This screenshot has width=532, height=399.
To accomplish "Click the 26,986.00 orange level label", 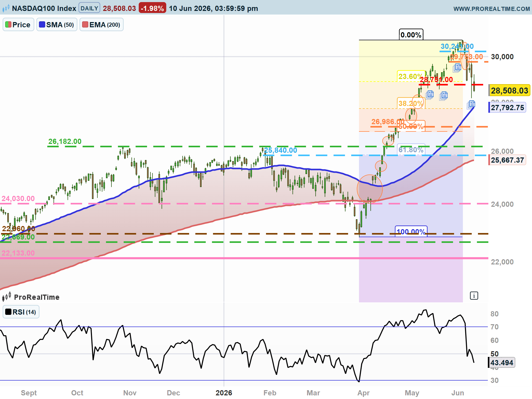I will click(x=388, y=122).
